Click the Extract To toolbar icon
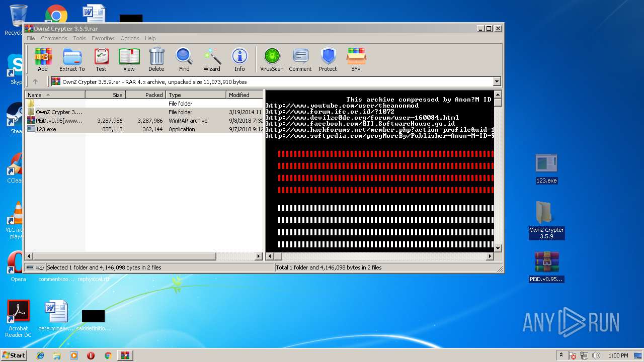The width and height of the screenshot is (644, 362). (x=72, y=60)
